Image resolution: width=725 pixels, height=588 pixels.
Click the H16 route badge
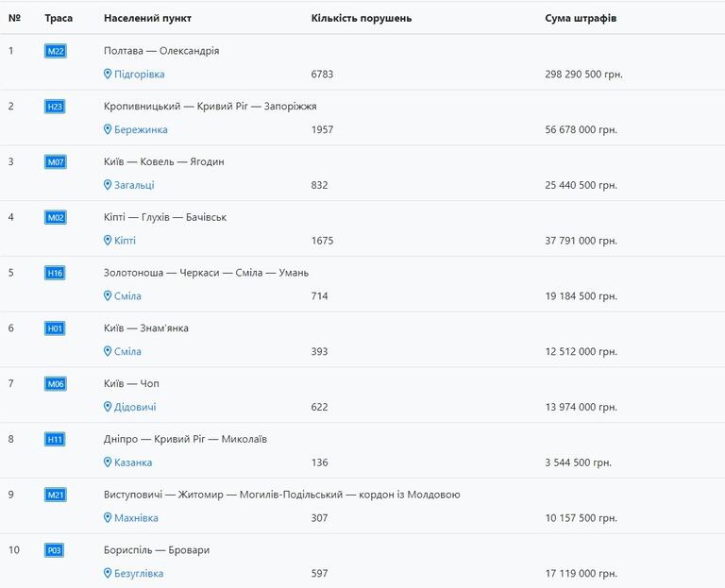pos(56,273)
